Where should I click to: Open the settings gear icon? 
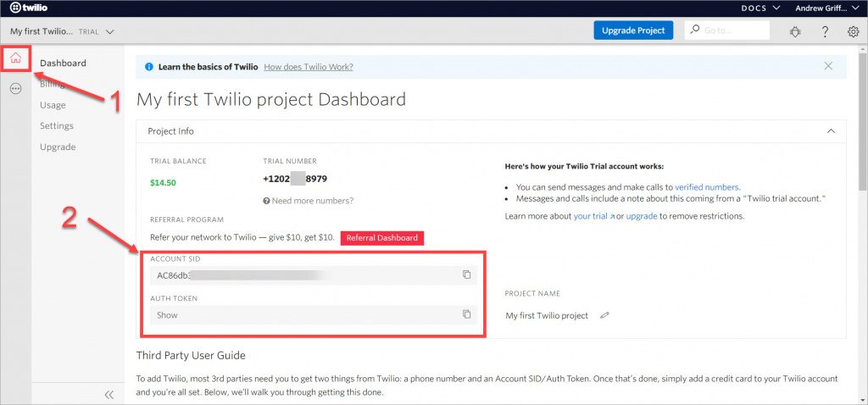click(853, 32)
